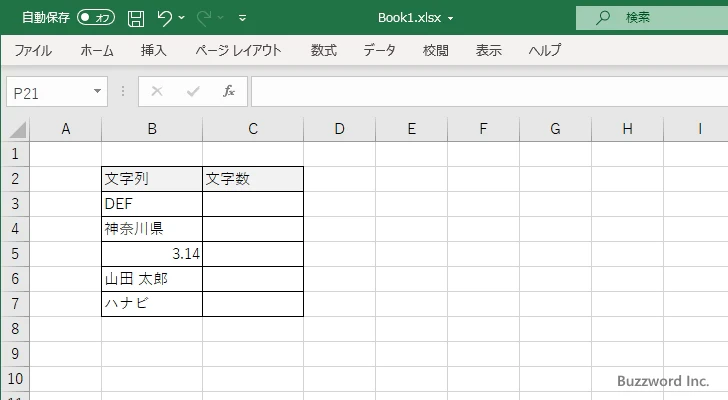This screenshot has width=728, height=400.
Task: Click the magnifier icon in search box
Action: coord(603,18)
